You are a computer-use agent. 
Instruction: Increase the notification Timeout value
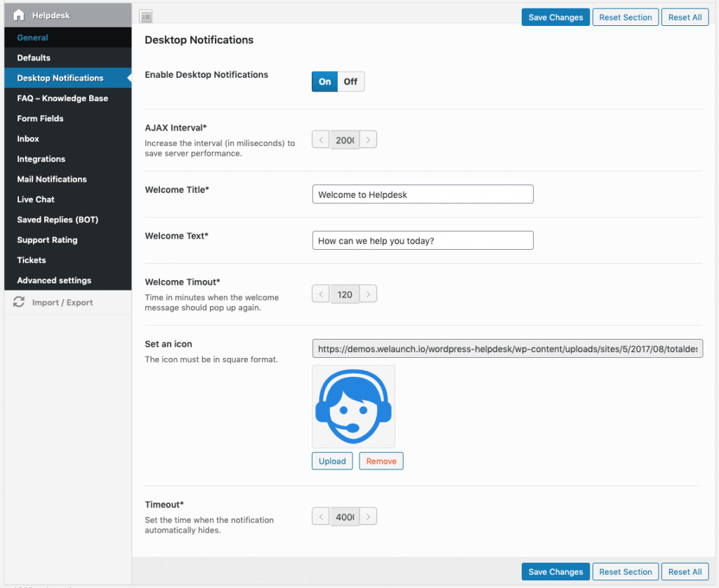point(369,517)
